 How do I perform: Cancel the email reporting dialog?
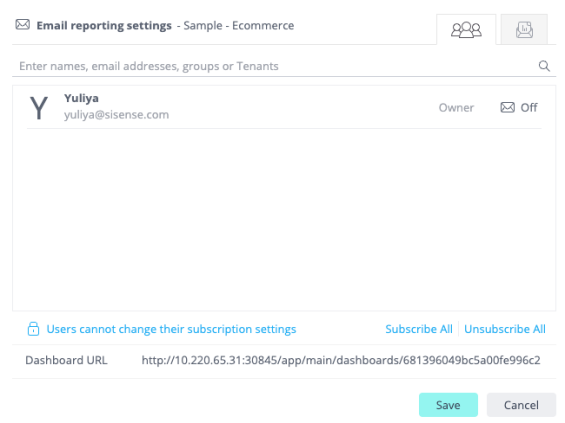coord(521,405)
